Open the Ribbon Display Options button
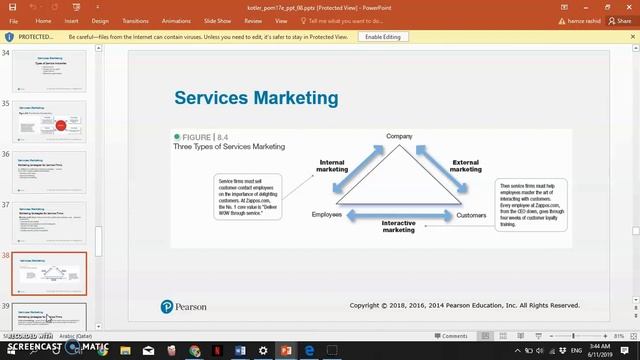 click(x=564, y=7)
